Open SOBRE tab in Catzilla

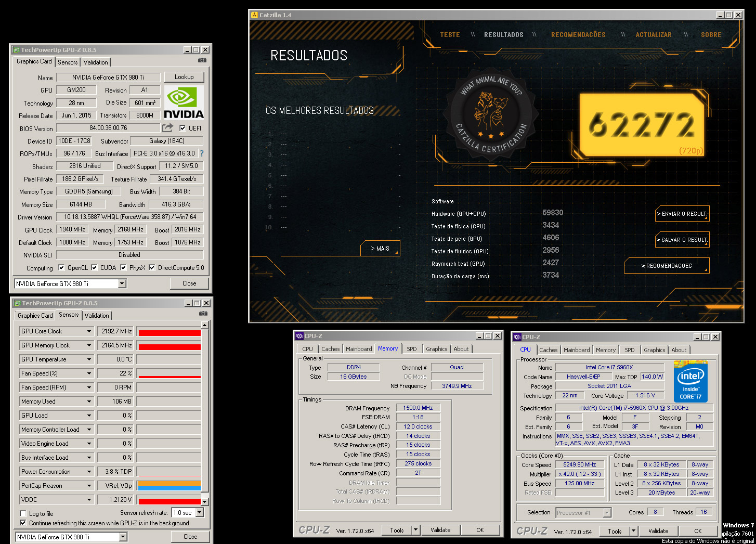click(711, 35)
